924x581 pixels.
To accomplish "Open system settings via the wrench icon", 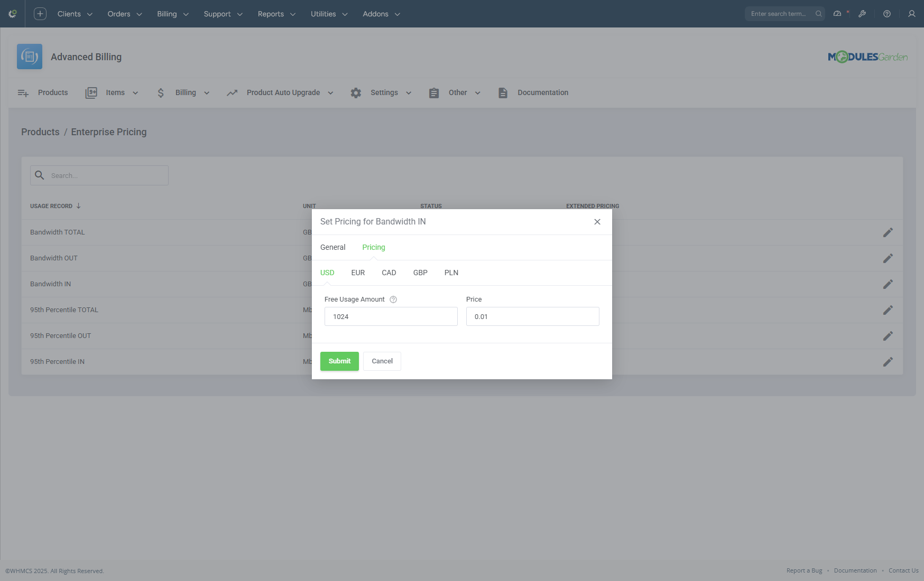I will (863, 14).
